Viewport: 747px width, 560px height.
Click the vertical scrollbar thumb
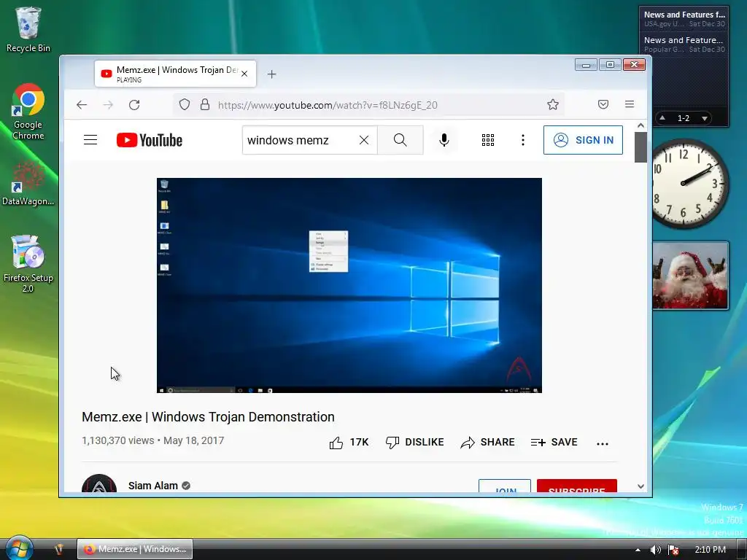point(640,147)
